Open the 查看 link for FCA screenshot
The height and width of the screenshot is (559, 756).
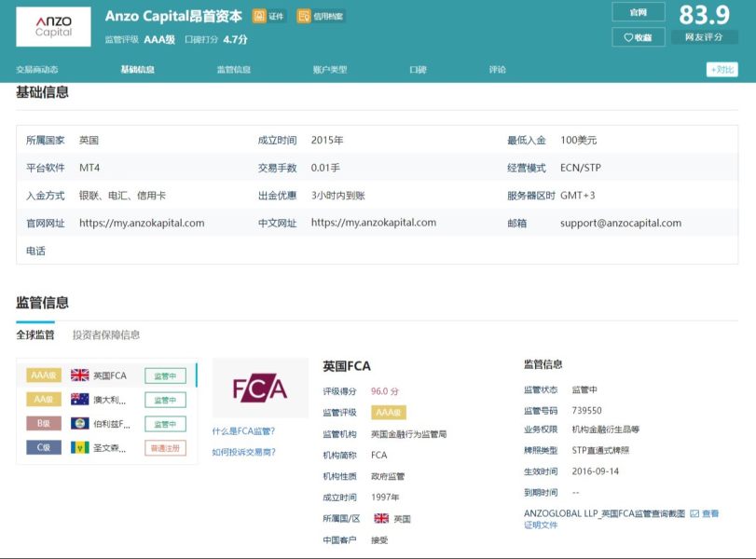[710, 513]
